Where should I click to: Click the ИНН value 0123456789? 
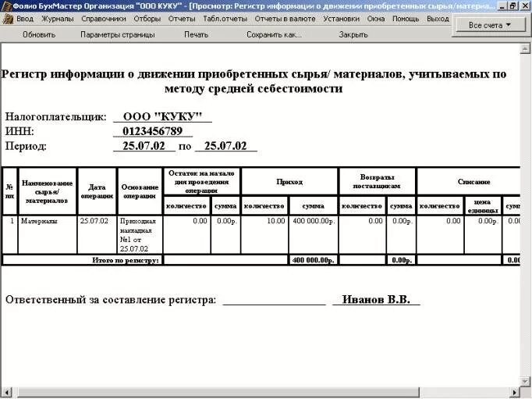point(153,131)
